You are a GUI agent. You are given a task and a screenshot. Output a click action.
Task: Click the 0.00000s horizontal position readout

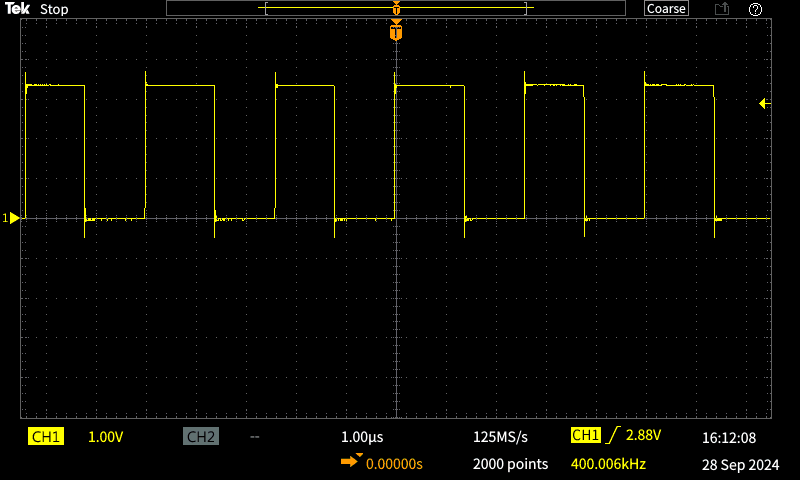394,464
